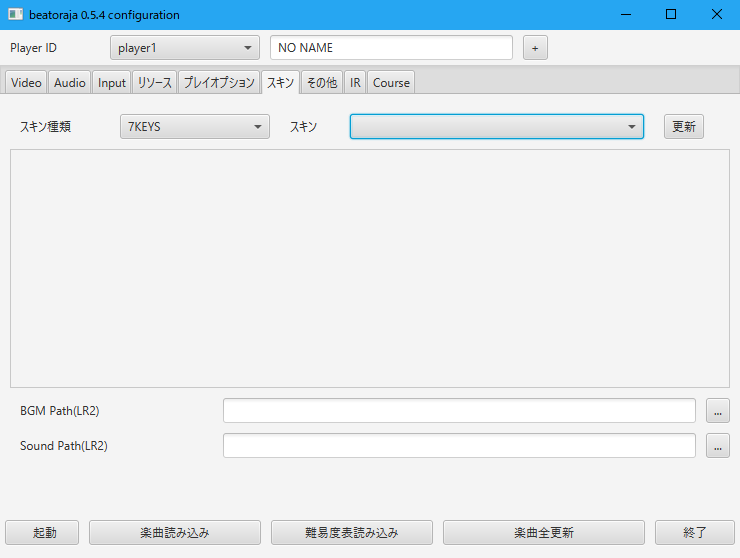
Task: Click the beatoraja app icon in title bar
Action: [x=16, y=15]
